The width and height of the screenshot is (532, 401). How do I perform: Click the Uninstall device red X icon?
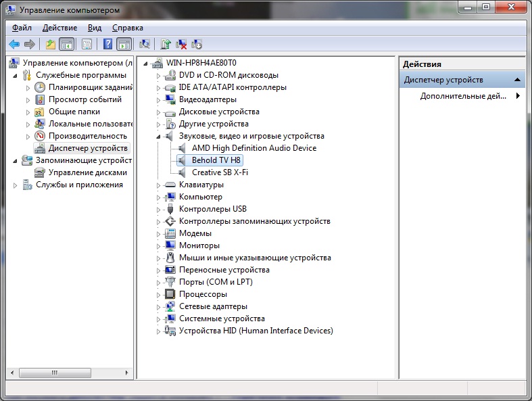click(181, 45)
